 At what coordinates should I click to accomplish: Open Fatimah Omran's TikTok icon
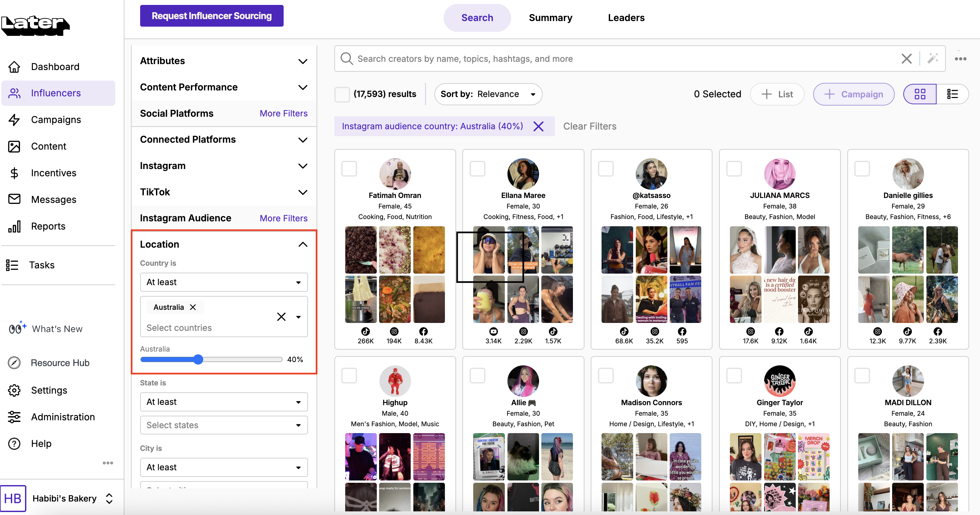(365, 331)
